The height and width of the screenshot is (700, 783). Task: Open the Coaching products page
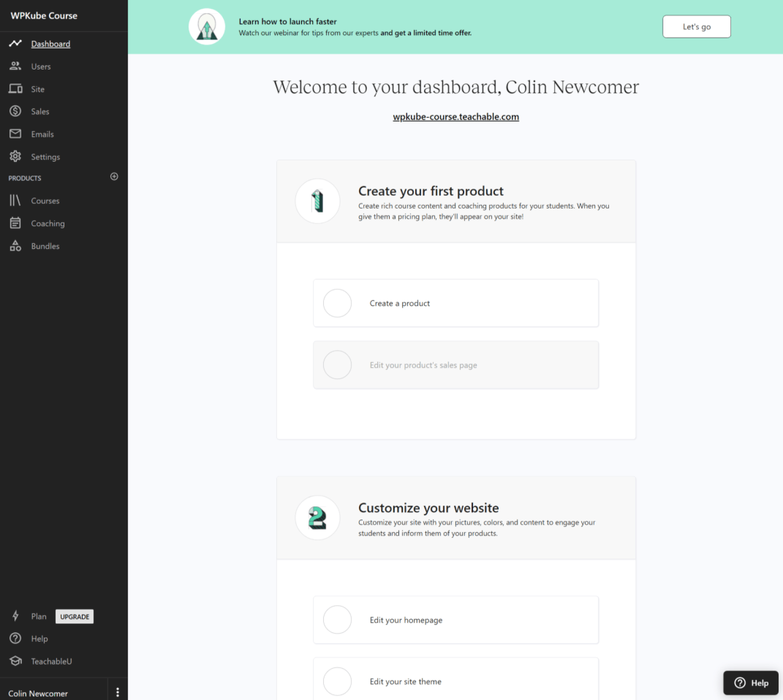(48, 224)
